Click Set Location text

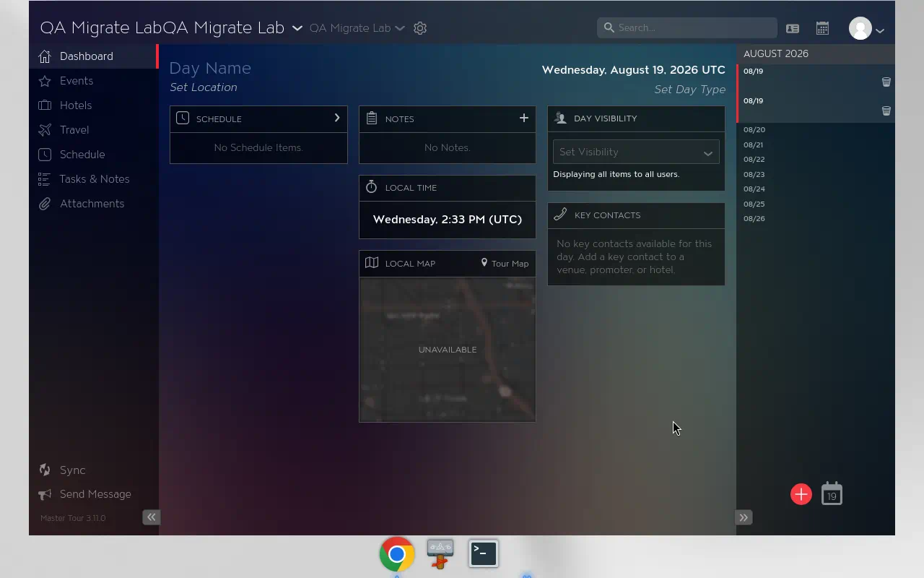tap(204, 87)
